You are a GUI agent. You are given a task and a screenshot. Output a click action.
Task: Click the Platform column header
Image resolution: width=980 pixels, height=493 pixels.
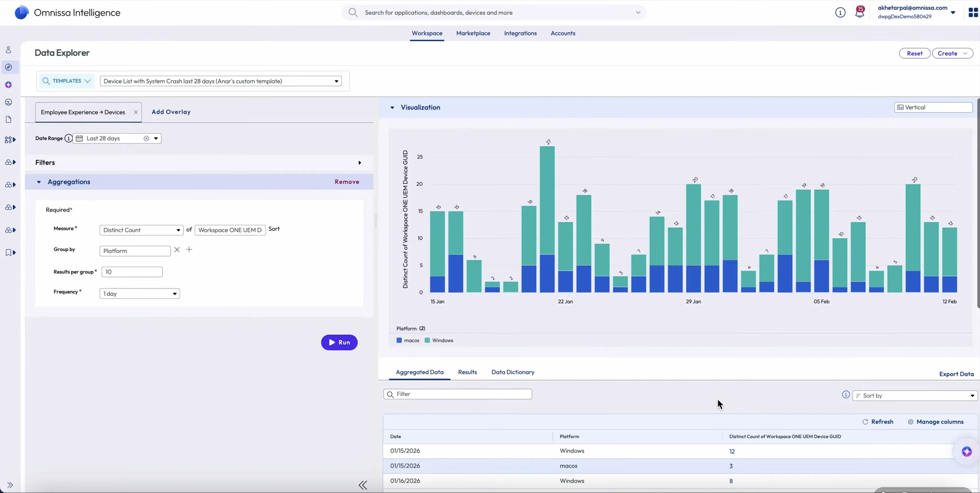tap(570, 437)
